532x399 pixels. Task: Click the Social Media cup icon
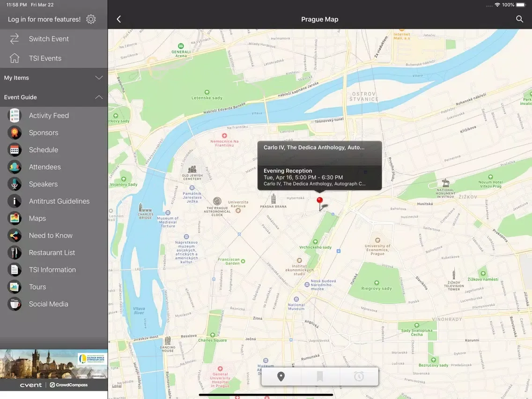[14, 304]
